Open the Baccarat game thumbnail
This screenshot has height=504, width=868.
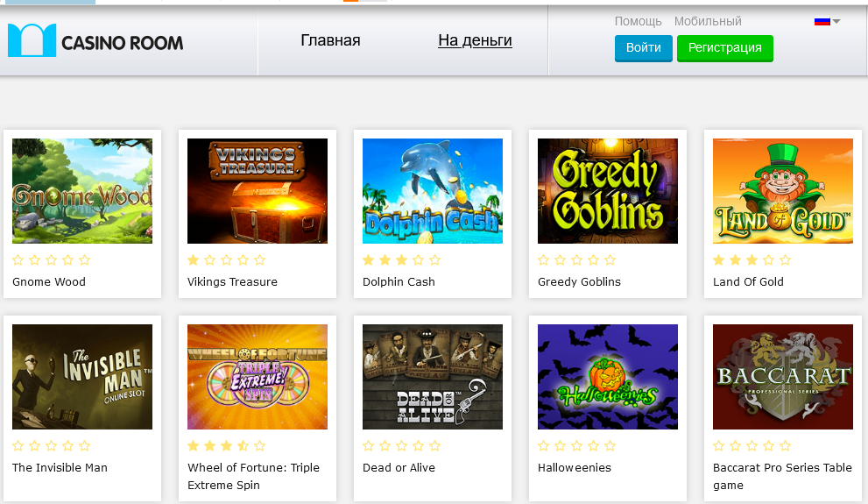tap(783, 377)
